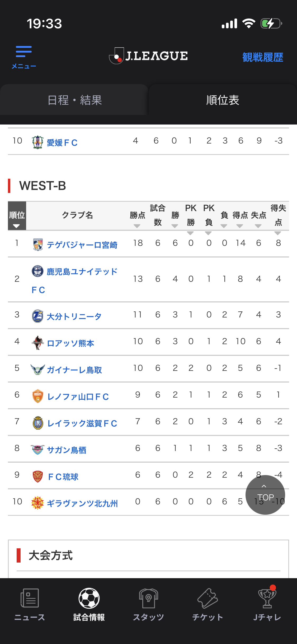297x644 pixels.
Task: Open the Ticket icon in bottom bar
Action: point(208,598)
